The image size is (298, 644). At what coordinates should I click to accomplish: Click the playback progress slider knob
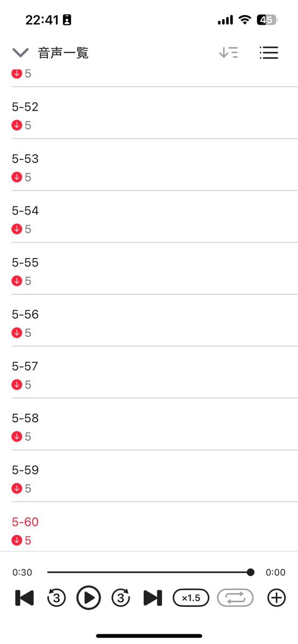click(250, 572)
